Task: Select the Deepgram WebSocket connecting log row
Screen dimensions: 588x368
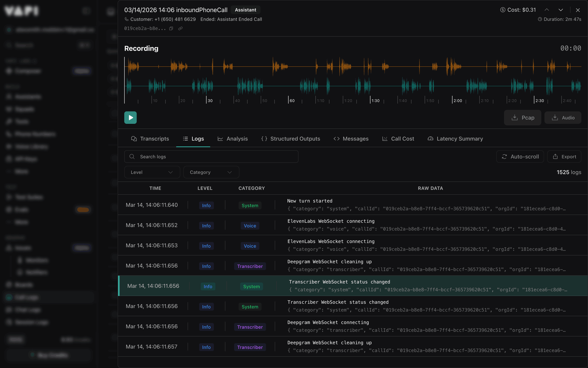Action: click(x=353, y=326)
